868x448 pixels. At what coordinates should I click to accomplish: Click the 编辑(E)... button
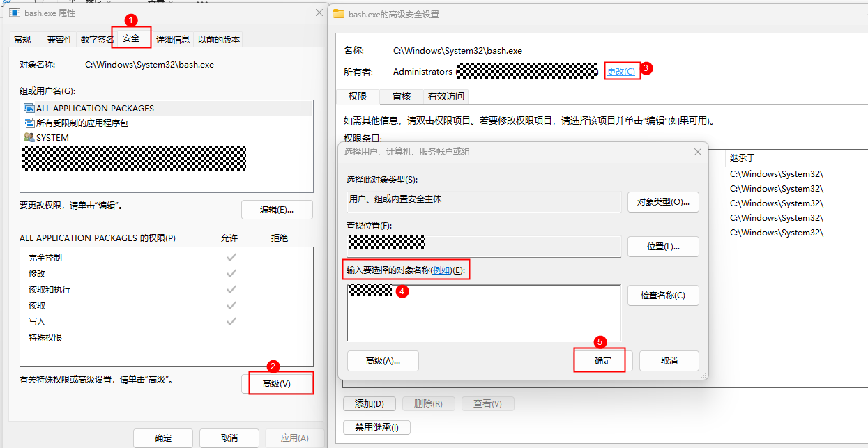(x=277, y=210)
